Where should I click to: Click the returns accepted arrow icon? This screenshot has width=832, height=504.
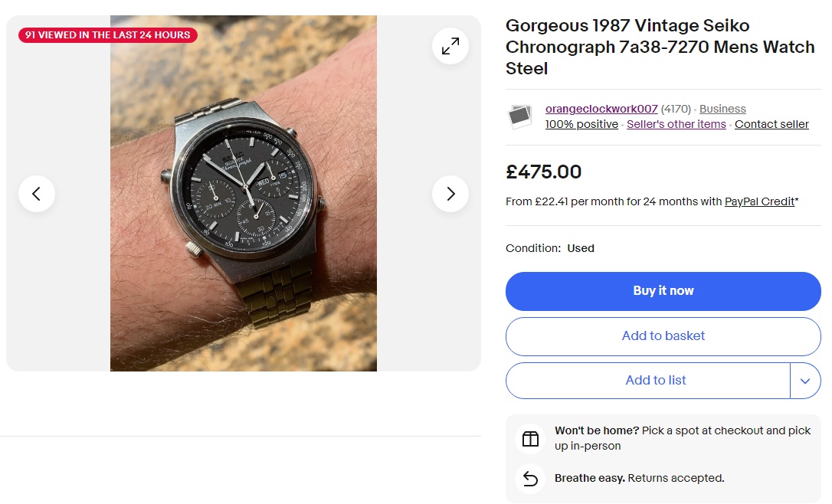point(529,478)
